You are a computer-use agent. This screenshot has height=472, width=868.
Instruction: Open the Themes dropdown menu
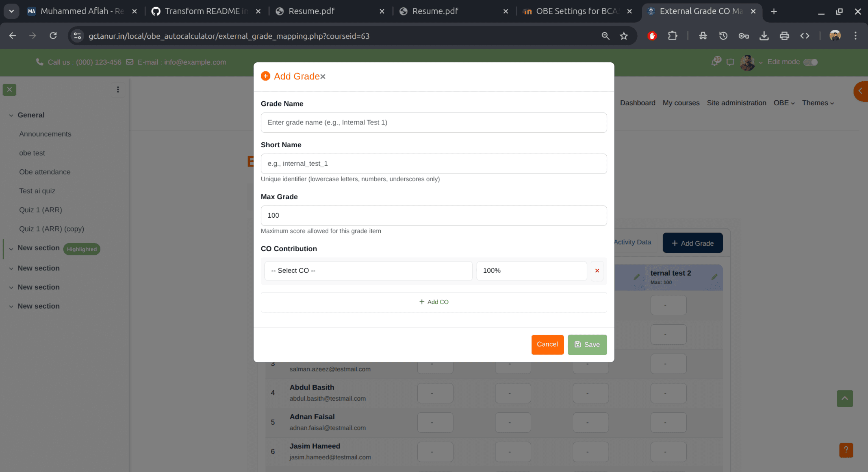pyautogui.click(x=817, y=103)
